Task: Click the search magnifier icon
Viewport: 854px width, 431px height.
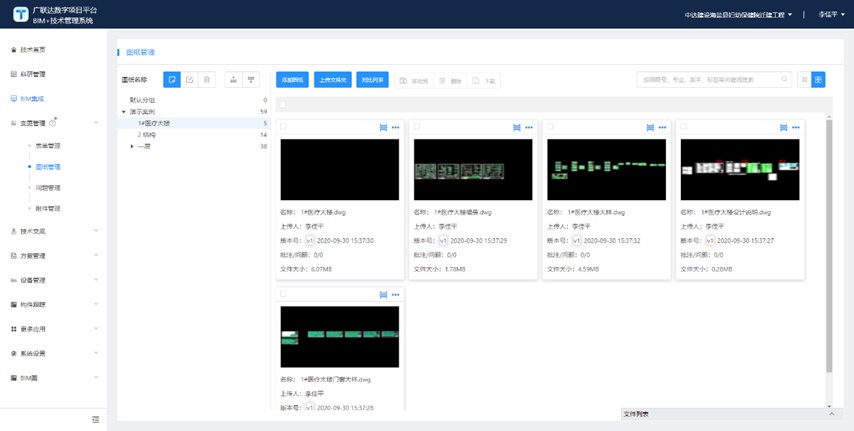Action: pyautogui.click(x=784, y=79)
